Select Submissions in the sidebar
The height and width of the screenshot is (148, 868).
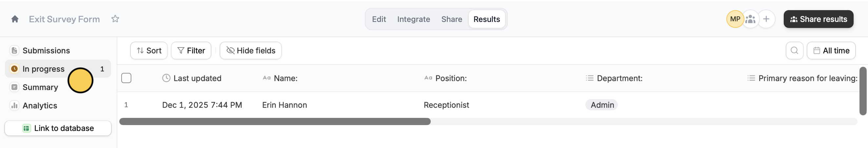coord(46,50)
